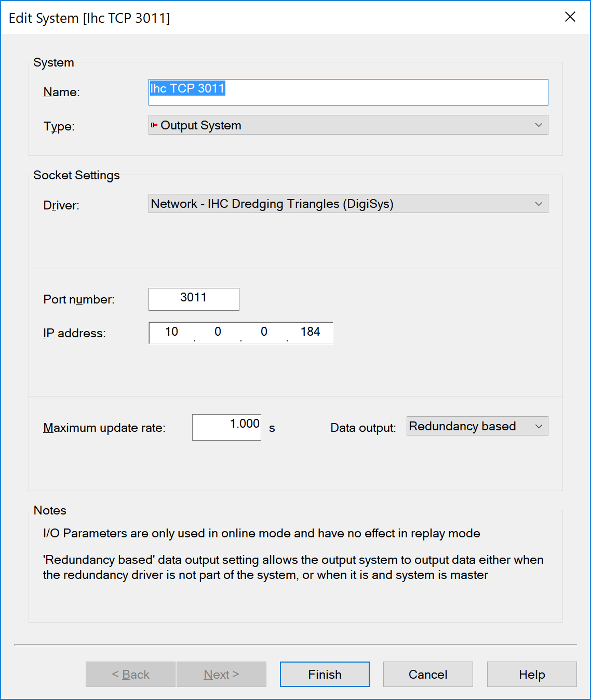Click the Type dropdown arrow chevron
Viewport: 591px width, 700px height.
coord(539,125)
